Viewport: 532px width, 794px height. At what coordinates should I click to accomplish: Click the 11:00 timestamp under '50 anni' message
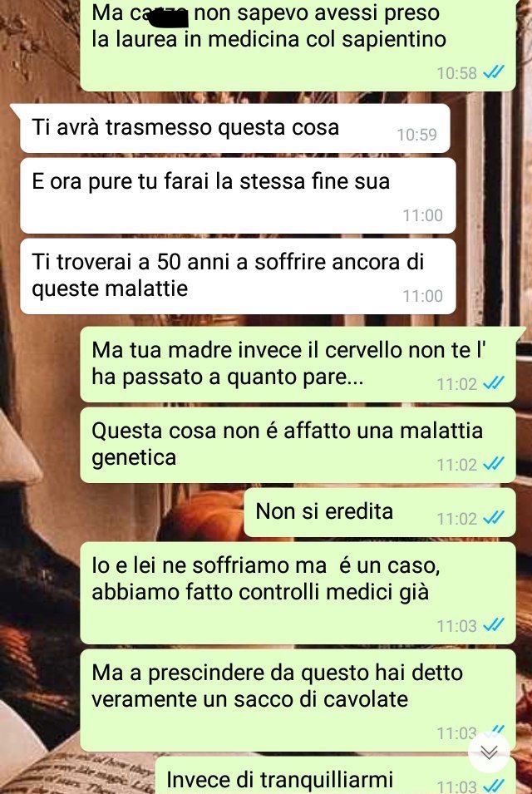422,296
